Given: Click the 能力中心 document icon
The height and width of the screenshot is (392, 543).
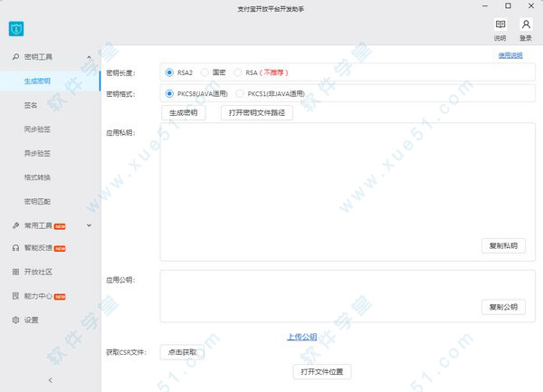Looking at the screenshot, I should tap(15, 296).
